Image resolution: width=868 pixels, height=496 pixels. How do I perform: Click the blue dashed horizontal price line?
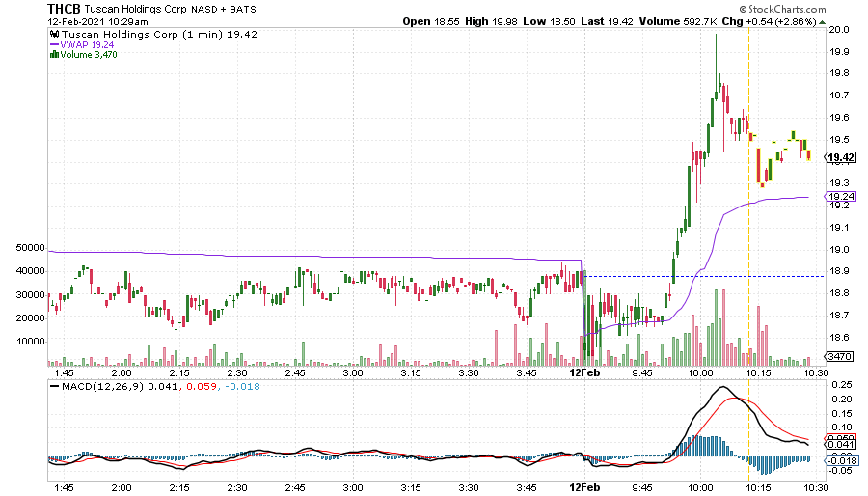point(704,276)
